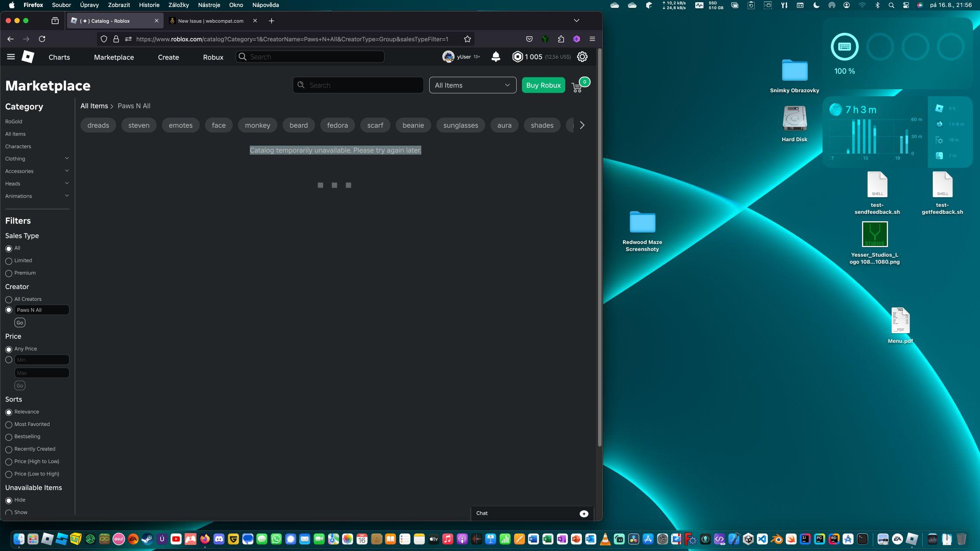980x551 pixels.
Task: Go back in Firefox history
Action: pyautogui.click(x=10, y=39)
